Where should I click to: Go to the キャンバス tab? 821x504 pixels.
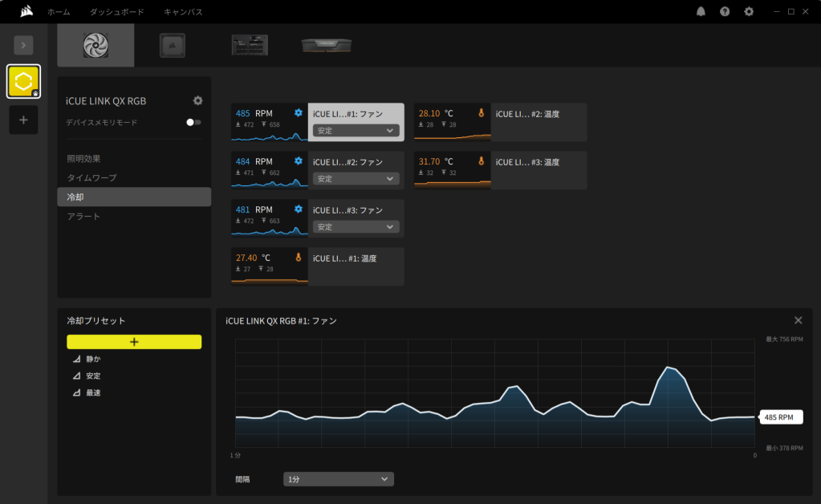183,11
